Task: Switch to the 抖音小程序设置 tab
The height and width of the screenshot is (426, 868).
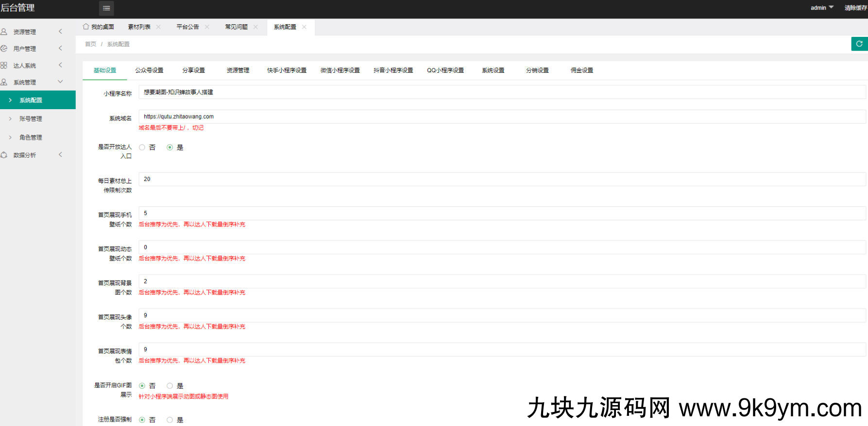Action: [x=393, y=70]
